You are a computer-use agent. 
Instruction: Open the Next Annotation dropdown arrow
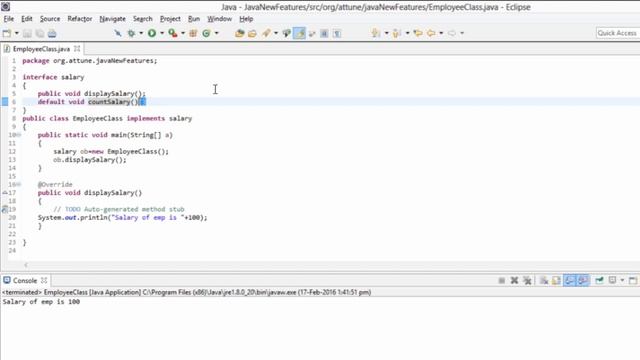386,33
